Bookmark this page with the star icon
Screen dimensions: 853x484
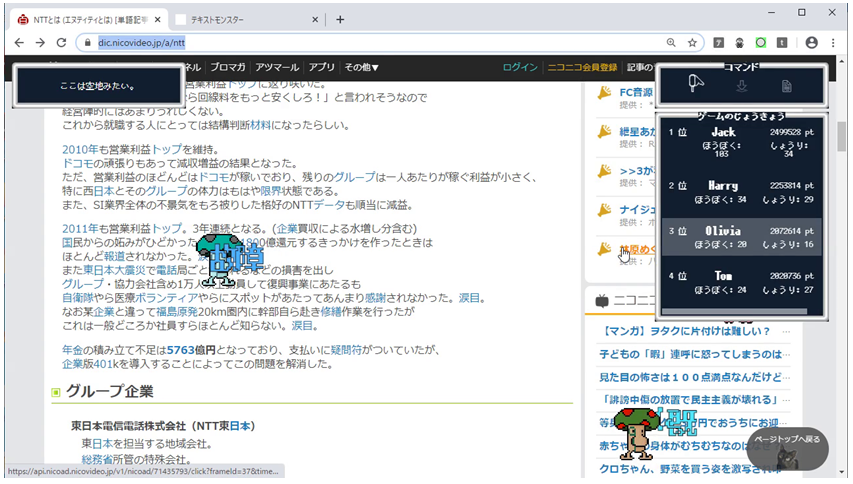(692, 42)
